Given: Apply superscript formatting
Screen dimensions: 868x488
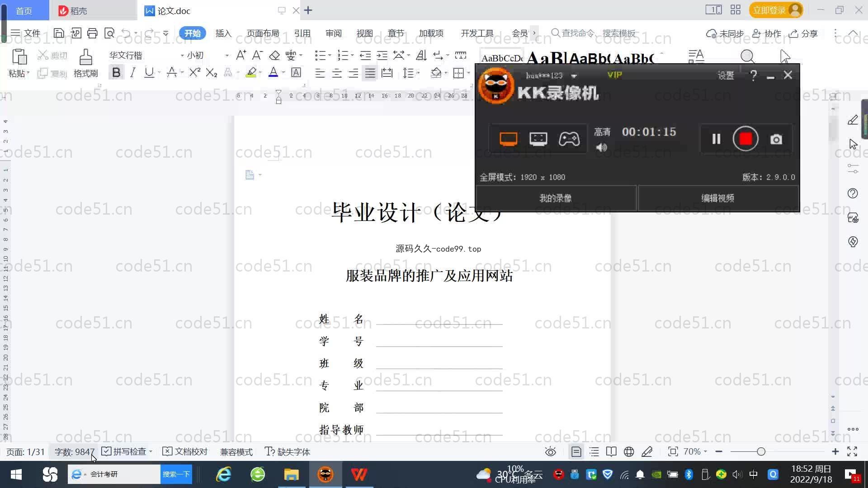Looking at the screenshot, I should tap(194, 73).
